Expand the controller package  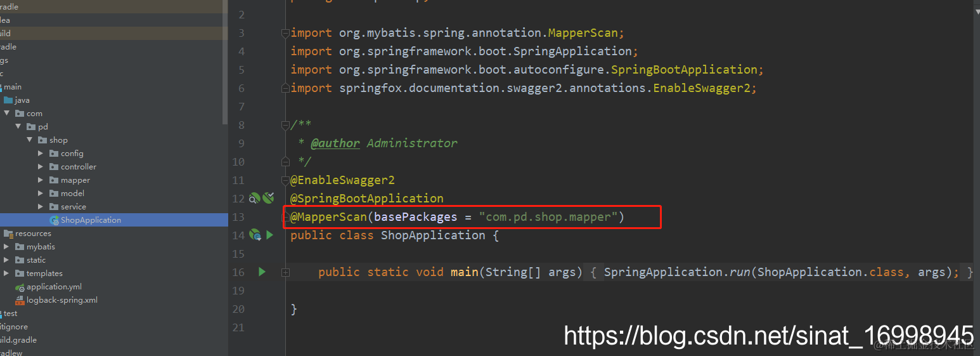pyautogui.click(x=41, y=167)
